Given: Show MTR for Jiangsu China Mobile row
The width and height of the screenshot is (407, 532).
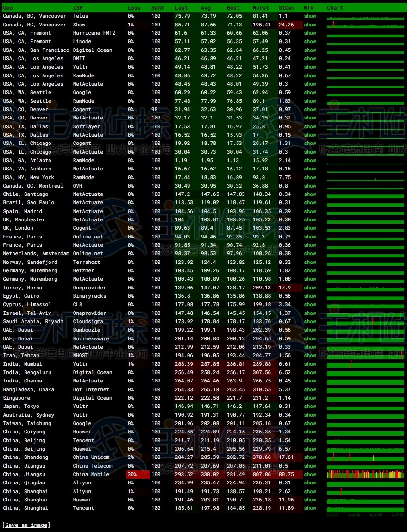Looking at the screenshot, I should pos(310,474).
